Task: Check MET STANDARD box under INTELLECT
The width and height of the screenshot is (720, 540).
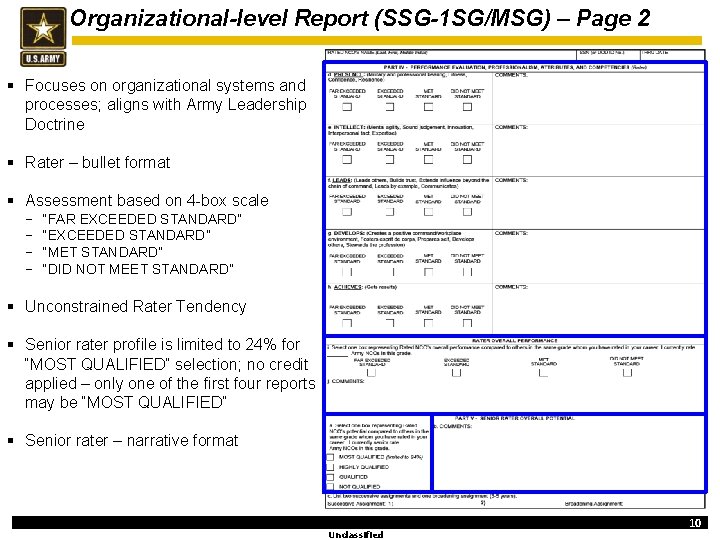Action: [428, 160]
